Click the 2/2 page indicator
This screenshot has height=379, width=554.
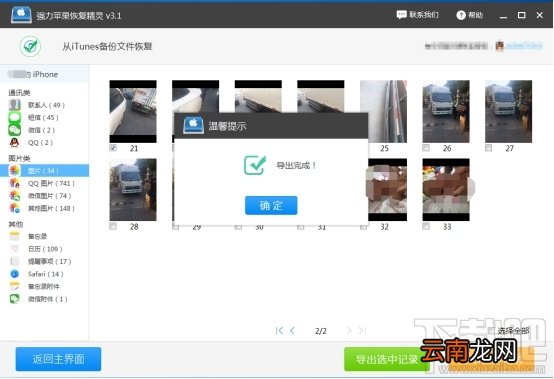click(x=320, y=331)
